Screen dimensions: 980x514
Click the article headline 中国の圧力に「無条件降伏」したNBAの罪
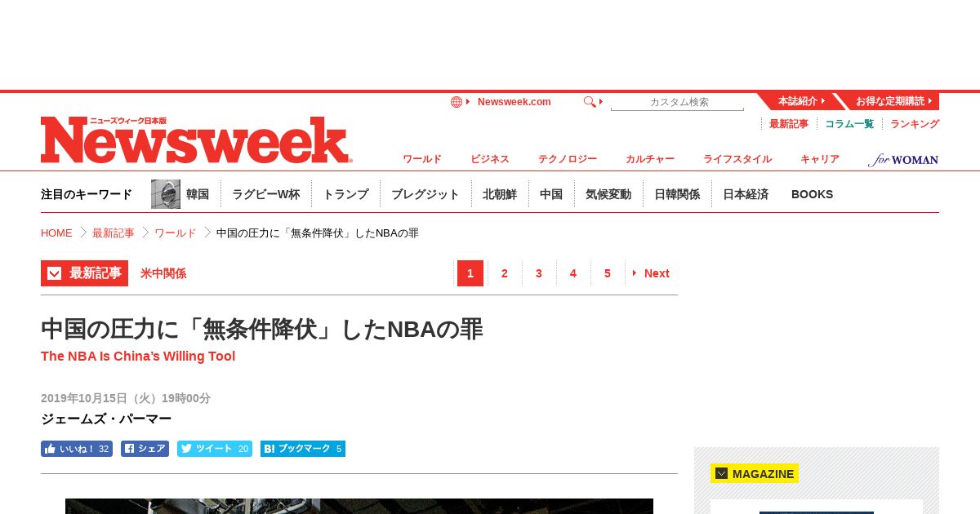click(262, 330)
